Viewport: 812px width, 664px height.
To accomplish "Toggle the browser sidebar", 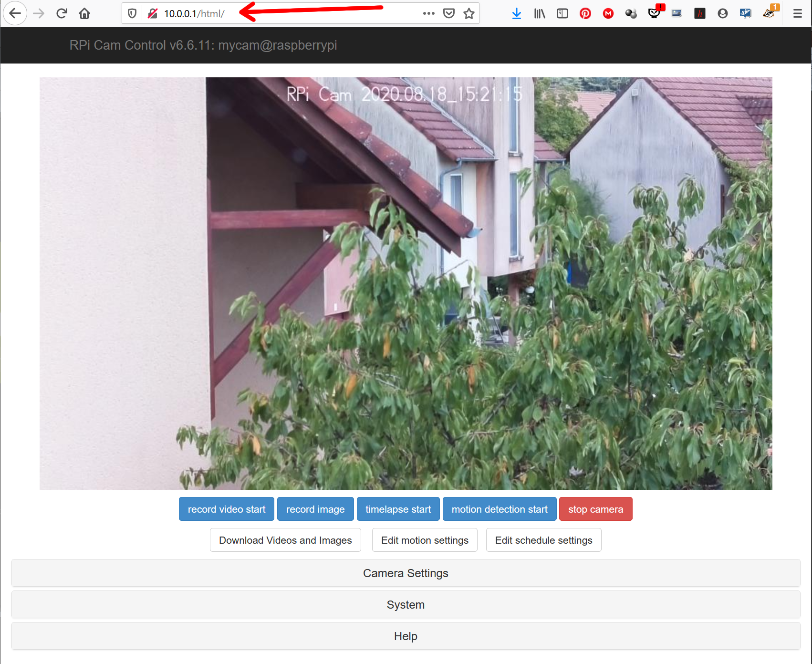I will [562, 13].
